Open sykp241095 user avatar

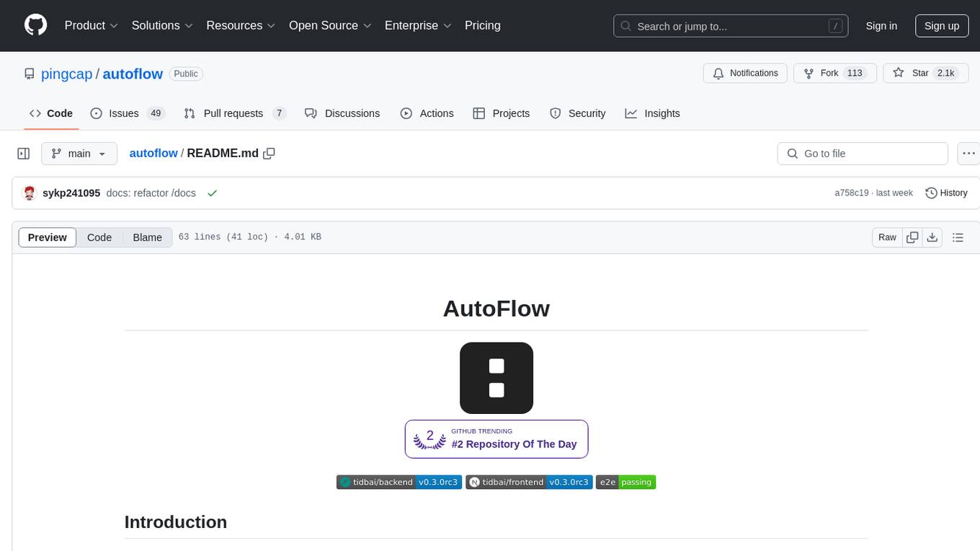tap(30, 193)
